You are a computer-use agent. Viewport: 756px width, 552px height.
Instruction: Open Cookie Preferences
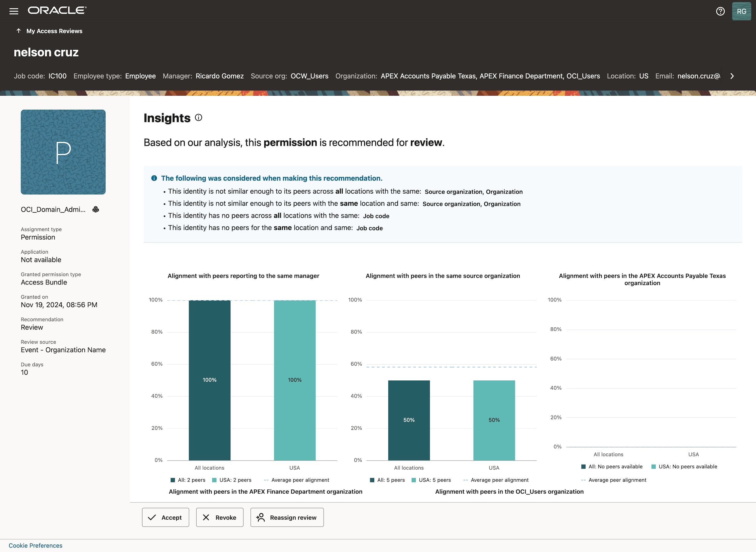pos(35,545)
